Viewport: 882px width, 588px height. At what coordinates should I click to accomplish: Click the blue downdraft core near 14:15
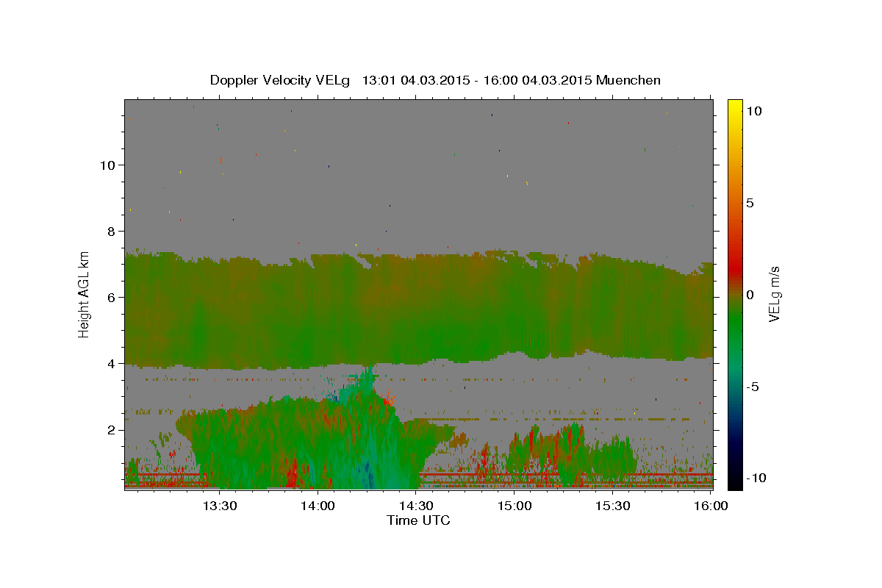click(369, 474)
